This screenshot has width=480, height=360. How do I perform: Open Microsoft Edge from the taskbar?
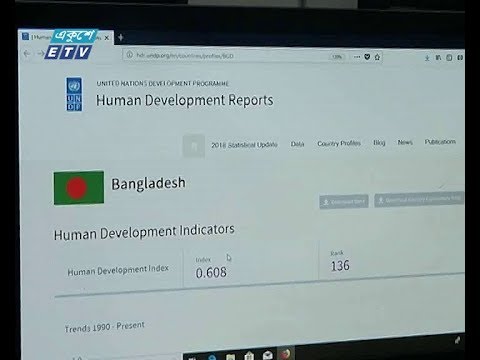[x=212, y=357]
